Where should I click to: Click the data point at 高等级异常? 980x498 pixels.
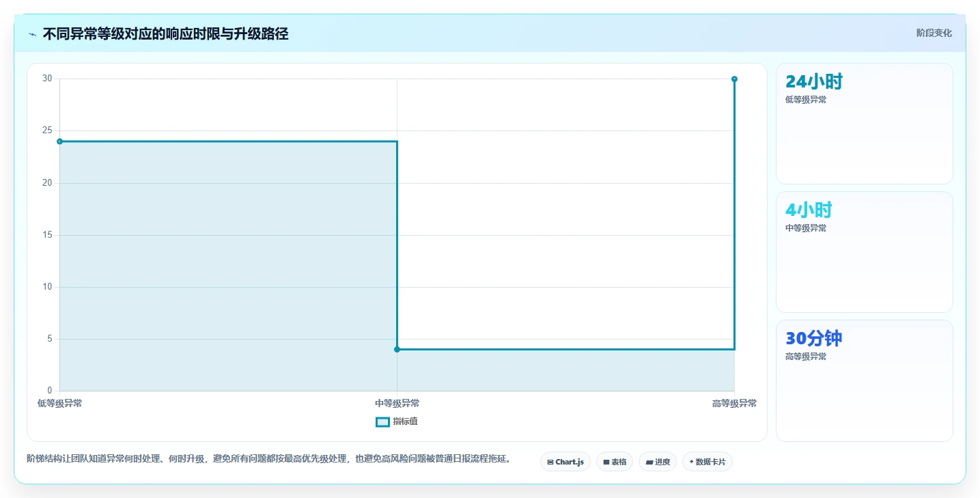click(734, 79)
